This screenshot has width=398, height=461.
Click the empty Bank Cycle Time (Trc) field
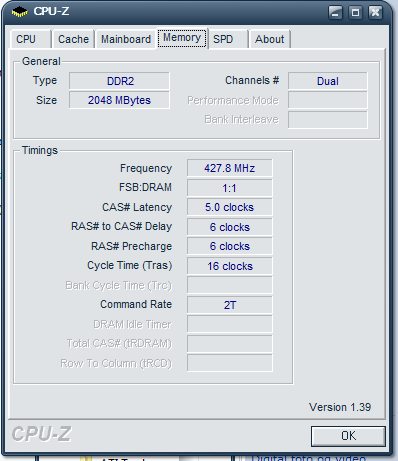click(x=230, y=285)
